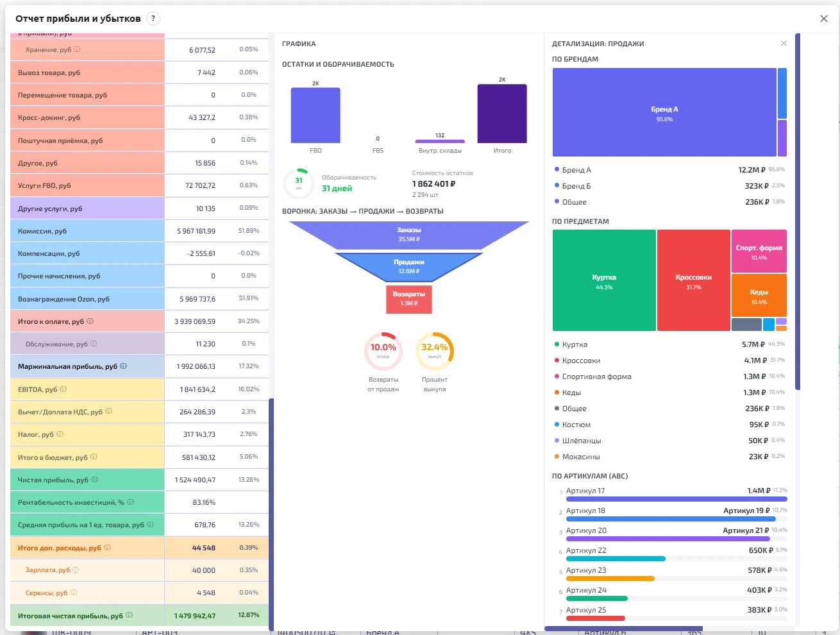Image resolution: width=840 pixels, height=635 pixels.
Task: Click the Средняя прибыль на 1 ед. товара info icon
Action: pyautogui.click(x=150, y=525)
